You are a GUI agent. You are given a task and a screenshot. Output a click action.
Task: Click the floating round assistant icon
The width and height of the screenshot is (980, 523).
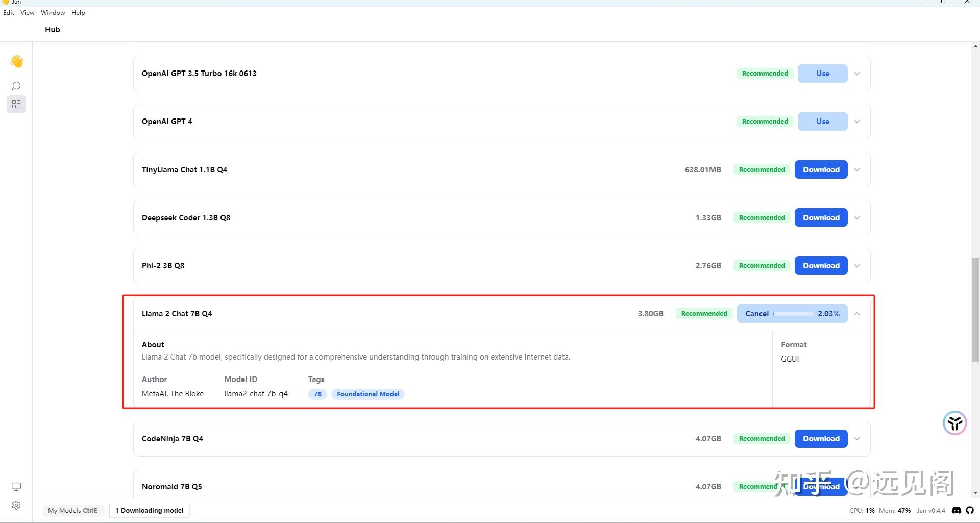(x=954, y=423)
